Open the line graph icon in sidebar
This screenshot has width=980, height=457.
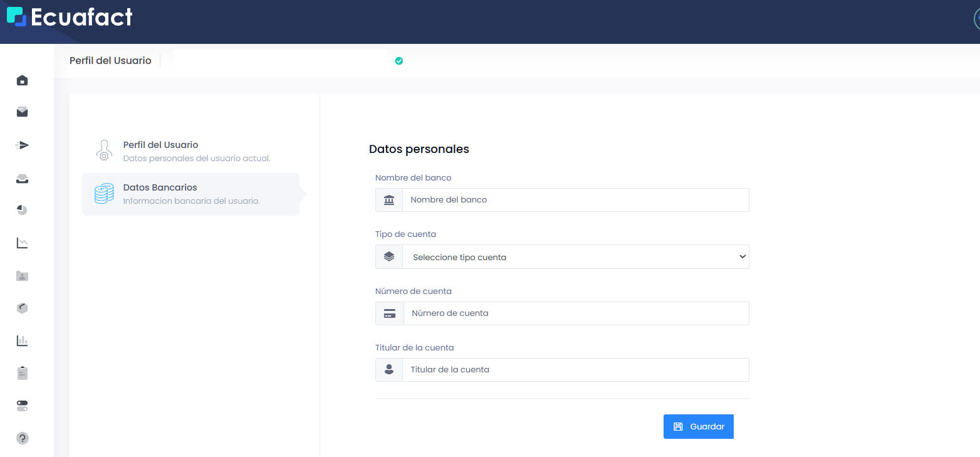point(23,243)
